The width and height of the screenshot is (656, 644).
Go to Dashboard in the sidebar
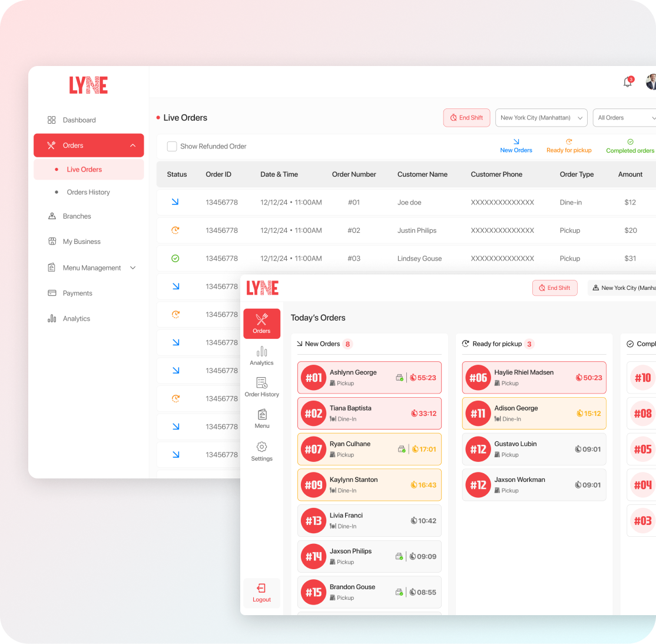click(x=79, y=120)
